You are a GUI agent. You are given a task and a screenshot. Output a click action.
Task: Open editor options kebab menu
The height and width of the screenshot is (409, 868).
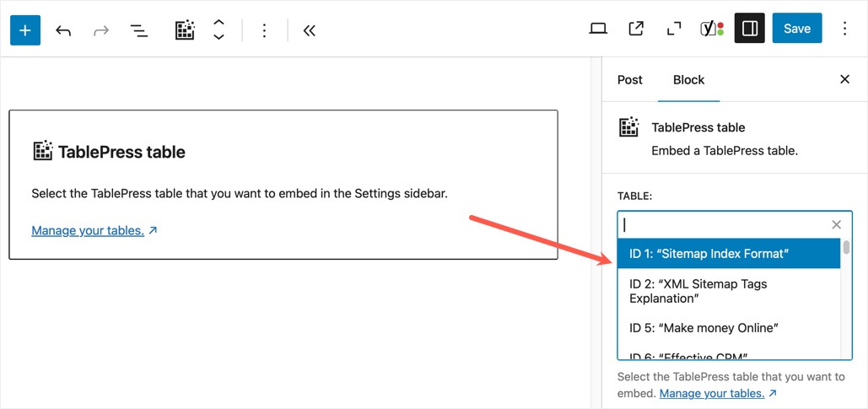coord(844,29)
